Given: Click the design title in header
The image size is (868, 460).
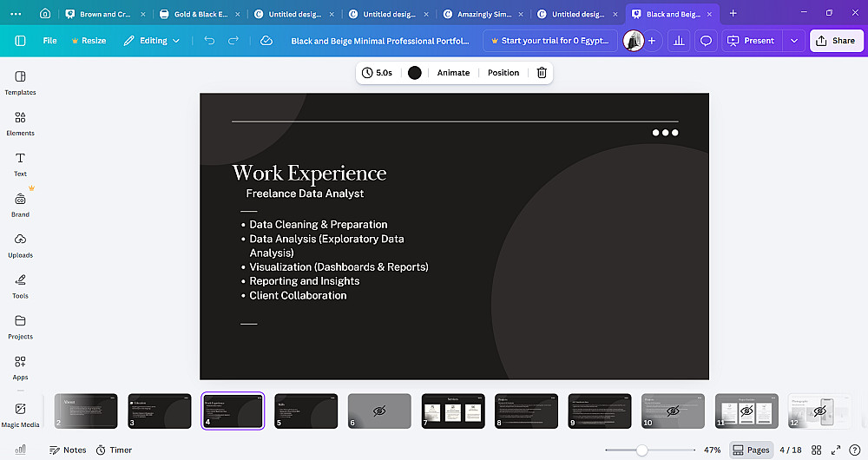Looking at the screenshot, I should pos(380,41).
